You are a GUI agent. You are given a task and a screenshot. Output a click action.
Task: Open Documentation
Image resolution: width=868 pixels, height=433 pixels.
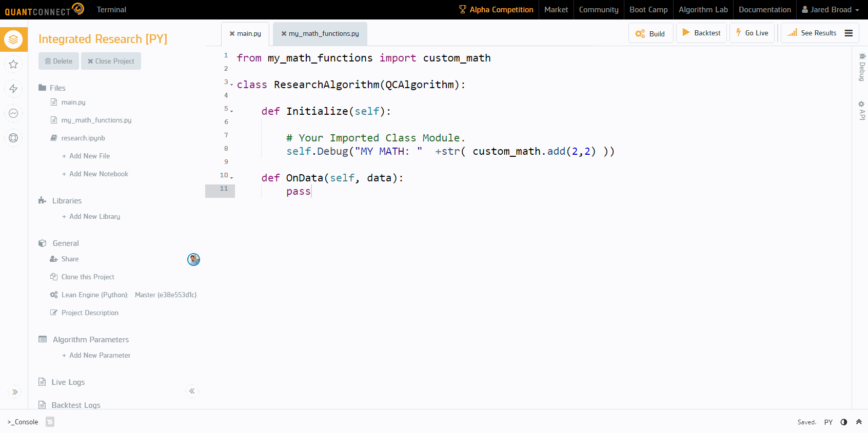tap(765, 10)
